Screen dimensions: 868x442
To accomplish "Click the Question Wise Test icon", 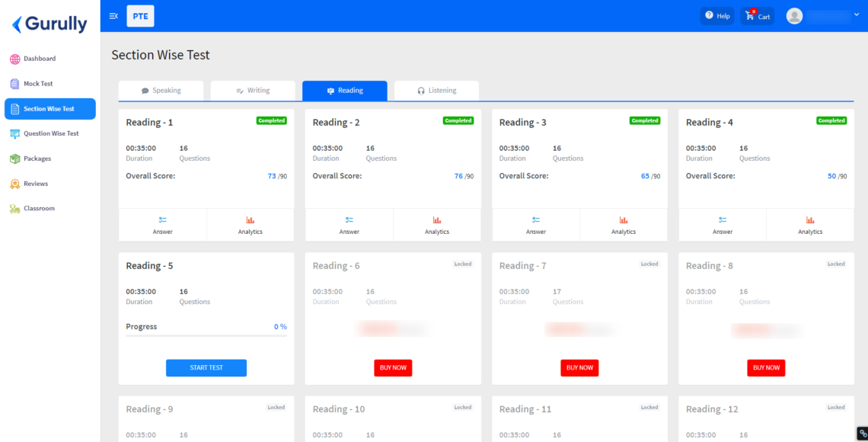I will coord(15,133).
